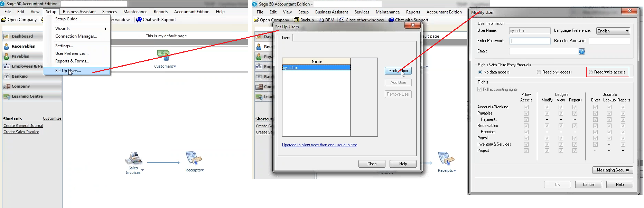Click the fully visible Create Sales Invoice shortcut
Screen dimensions: 644x208
point(21,132)
